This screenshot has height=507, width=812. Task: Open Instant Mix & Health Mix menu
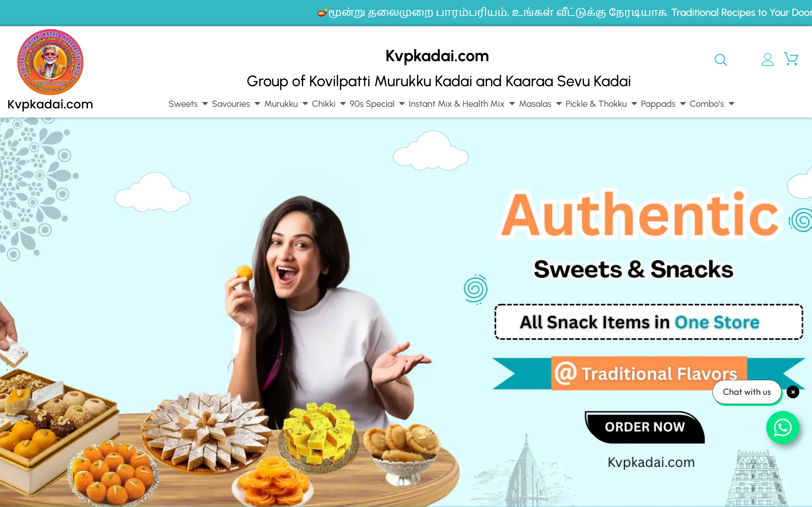456,104
